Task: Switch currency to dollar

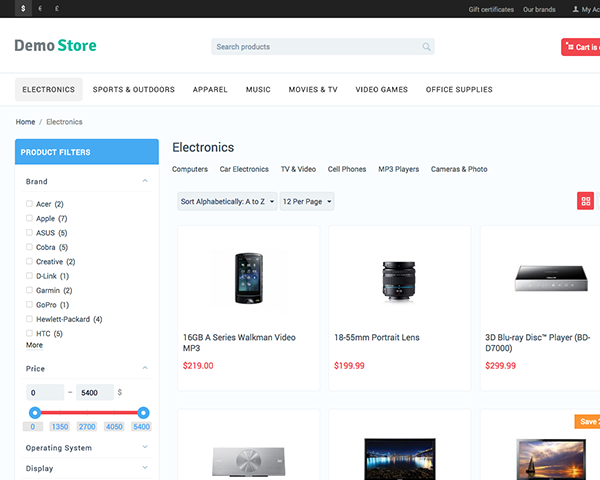Action: point(23,8)
